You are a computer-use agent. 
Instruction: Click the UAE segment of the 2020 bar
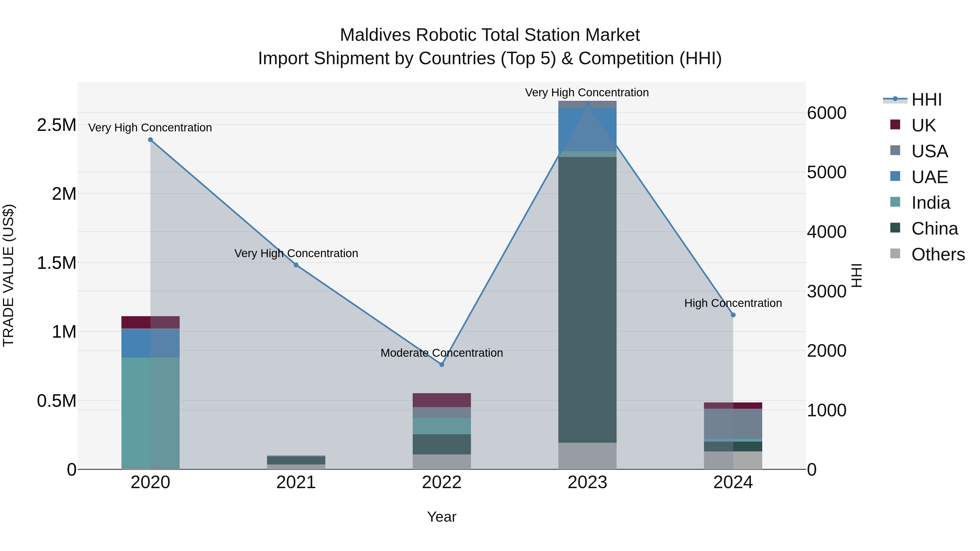pos(150,343)
